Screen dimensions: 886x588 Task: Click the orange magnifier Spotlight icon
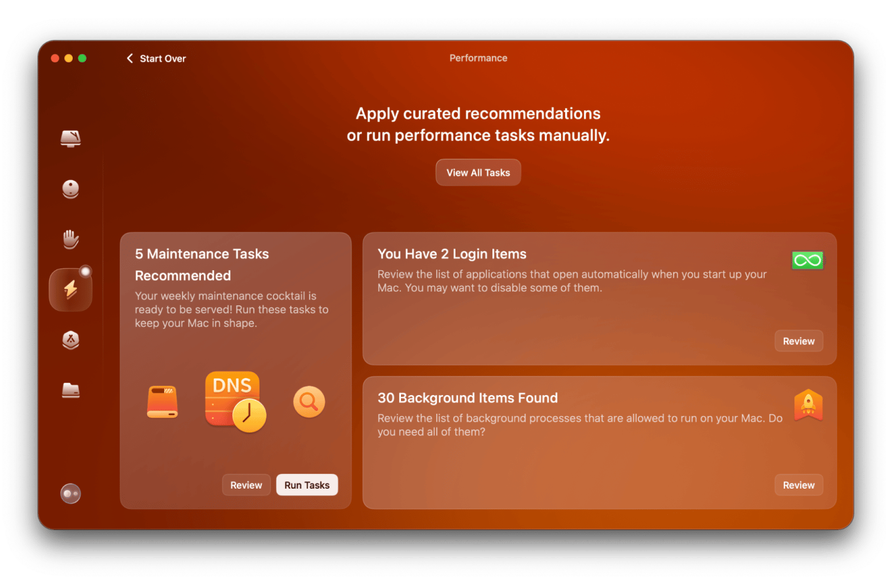click(309, 401)
